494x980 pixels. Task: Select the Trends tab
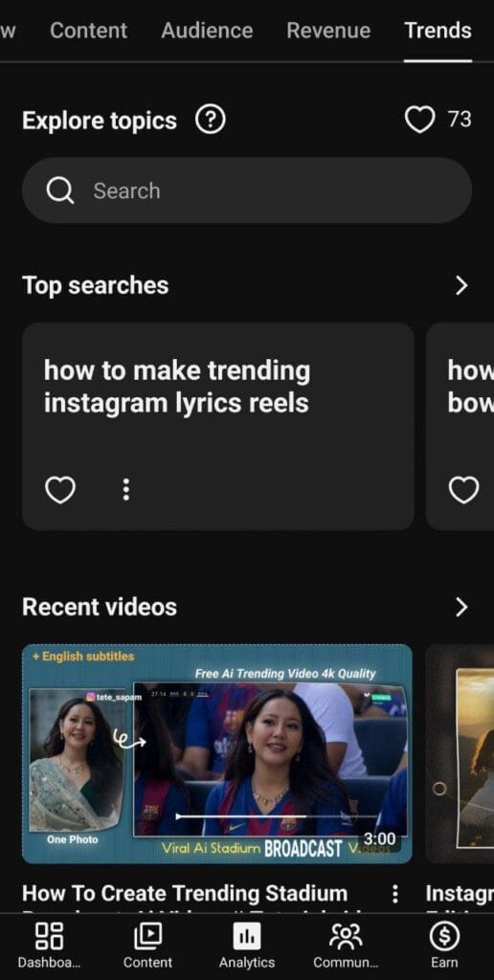[x=438, y=30]
